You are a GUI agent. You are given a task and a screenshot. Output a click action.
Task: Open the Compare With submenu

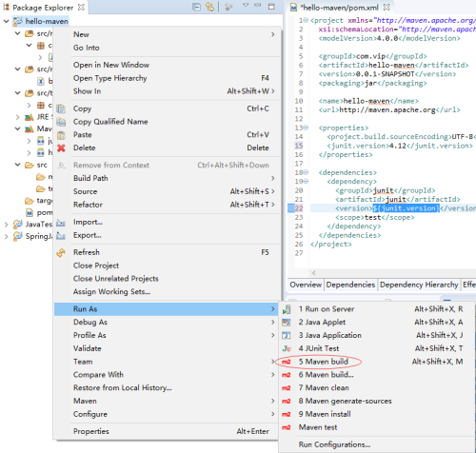click(167, 375)
